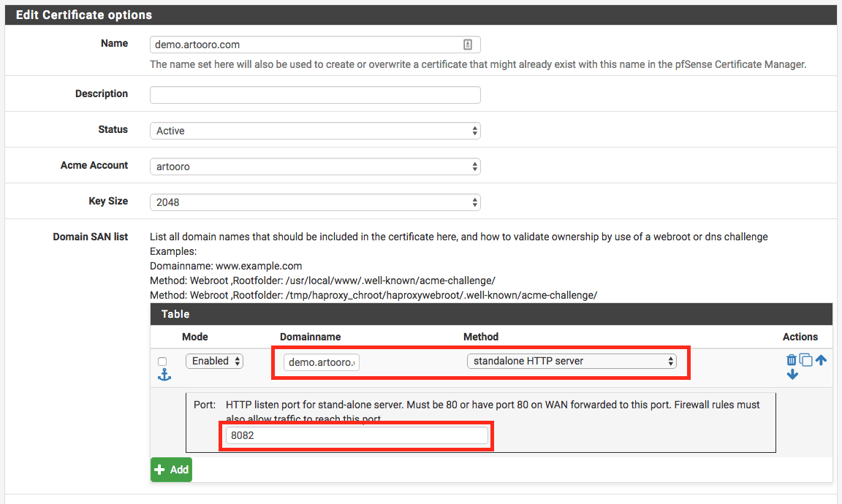Delete the demo.artooro.com domain row

tap(791, 360)
